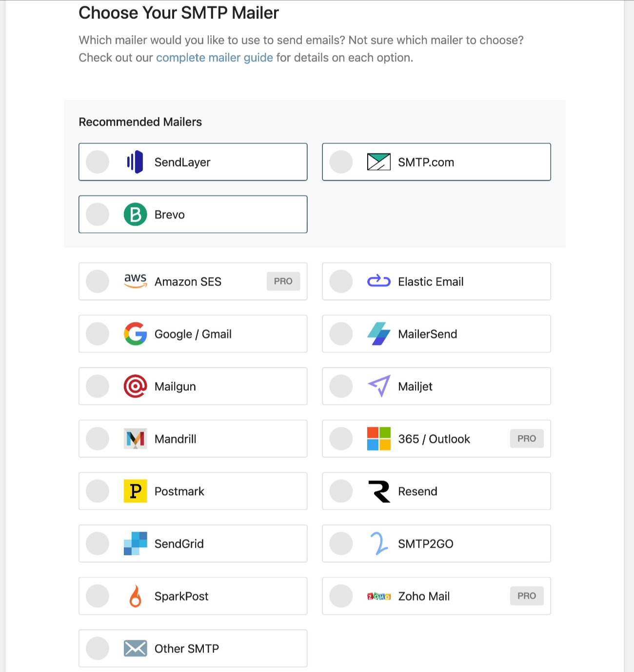Click the Zoho Mail logo icon
This screenshot has height=672, width=634.
point(379,596)
